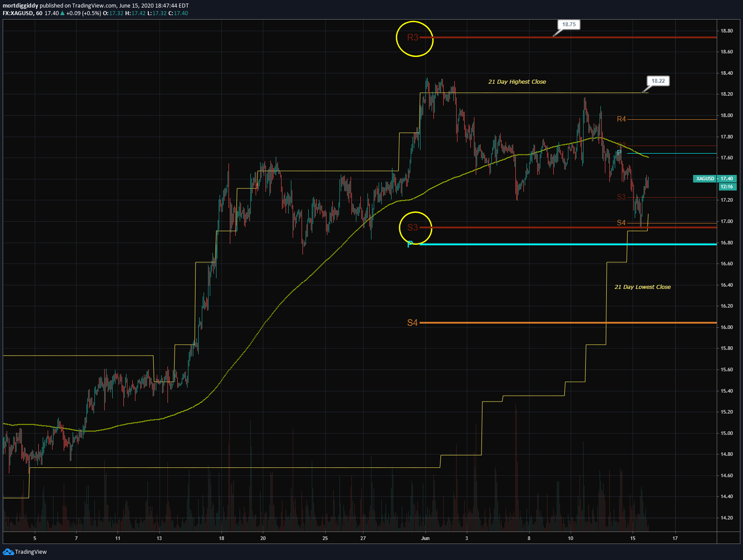743x560 pixels.
Task: Click the 27 date axis label
Action: [x=363, y=538]
